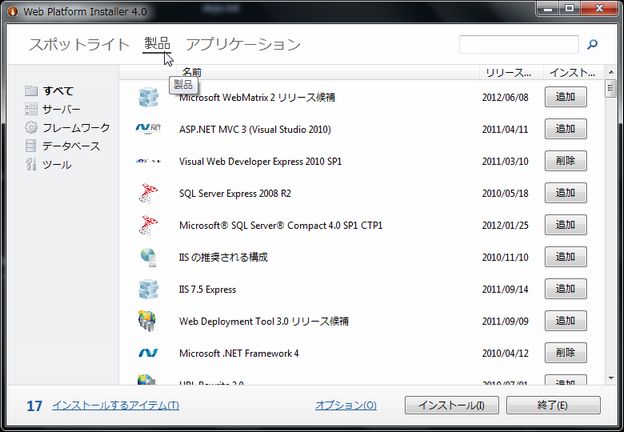
Task: Click the SQL Server Compact 4.0 icon
Action: [x=148, y=225]
